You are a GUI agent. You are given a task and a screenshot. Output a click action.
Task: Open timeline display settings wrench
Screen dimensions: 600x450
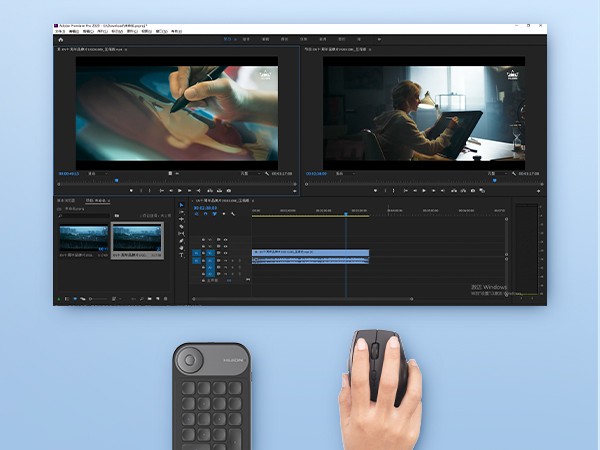[233, 214]
